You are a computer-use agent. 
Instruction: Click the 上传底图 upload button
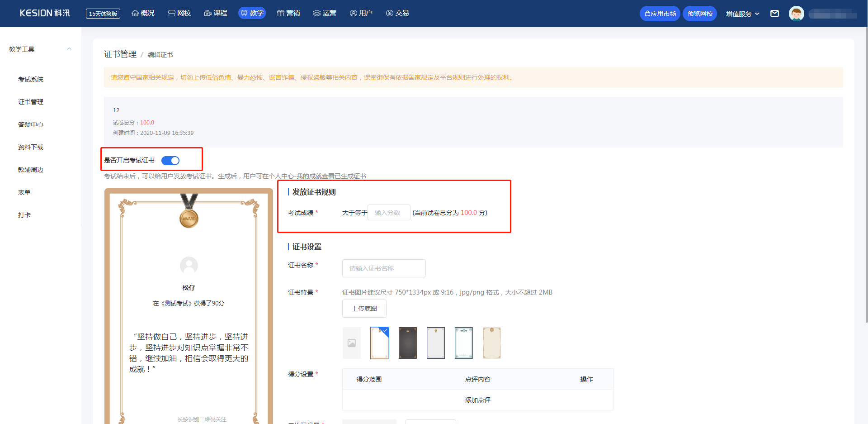point(364,309)
